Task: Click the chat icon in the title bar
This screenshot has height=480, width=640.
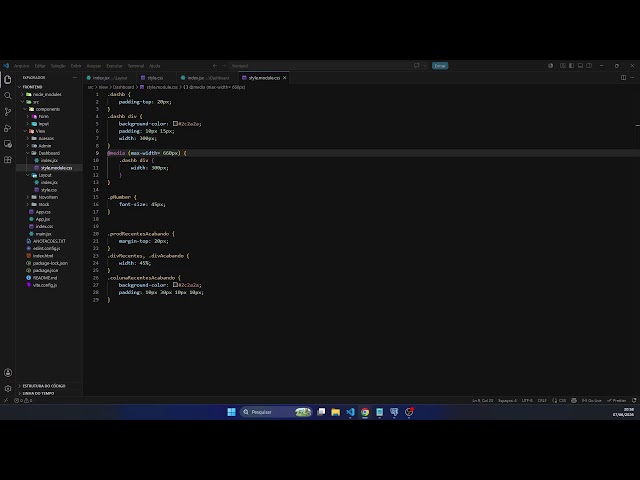Action: [416, 66]
